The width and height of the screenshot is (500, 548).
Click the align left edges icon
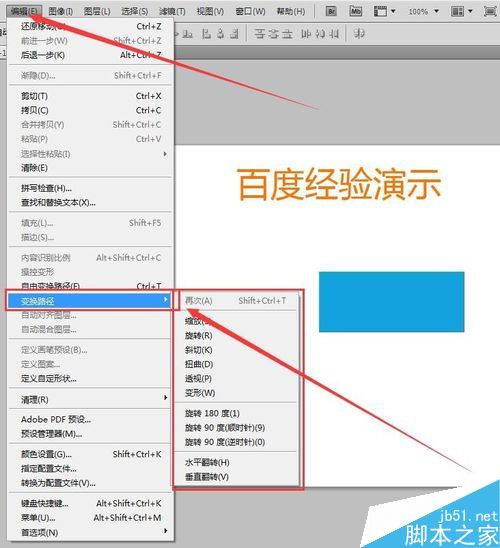(x=206, y=34)
